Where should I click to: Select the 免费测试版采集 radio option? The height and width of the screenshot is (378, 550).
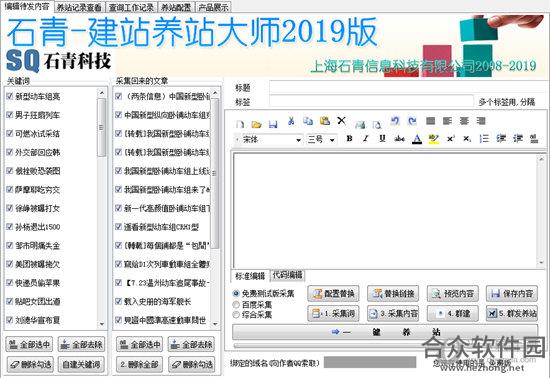tap(236, 293)
